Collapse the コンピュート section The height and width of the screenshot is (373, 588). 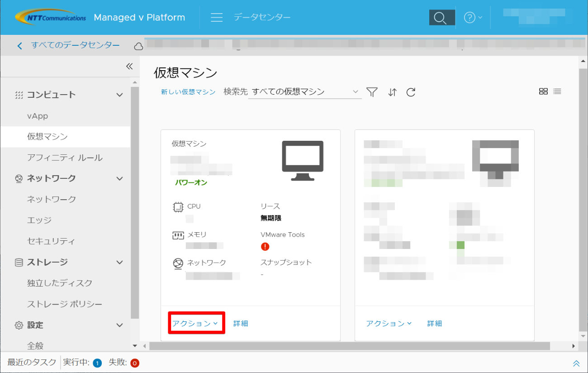point(119,95)
